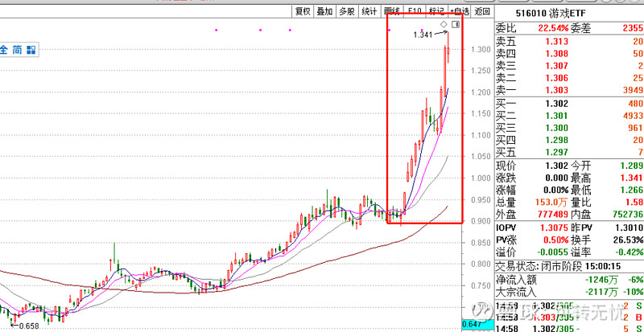Select the 卖二 price 1.306
This screenshot has height=332, width=644.
coord(557,78)
